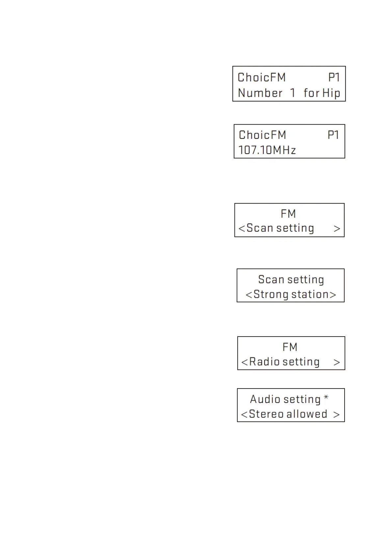Image resolution: width=392 pixels, height=554 pixels.
Task: Click left arrow before "Radio setting"
Action: (x=245, y=363)
